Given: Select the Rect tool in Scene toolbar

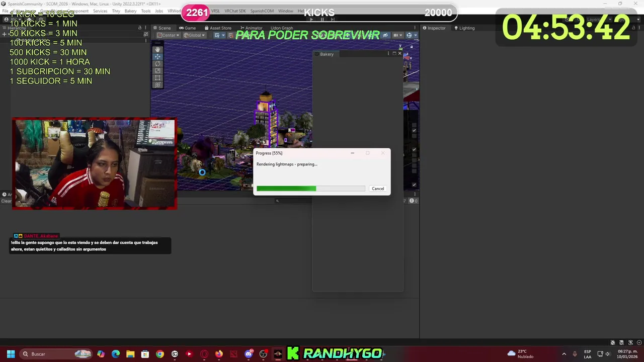Looking at the screenshot, I should point(157,78).
